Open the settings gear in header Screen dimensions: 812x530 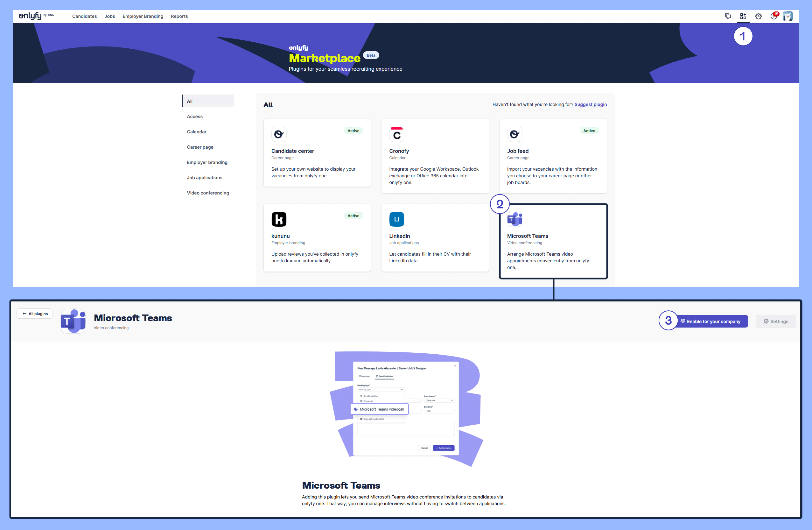pos(759,16)
